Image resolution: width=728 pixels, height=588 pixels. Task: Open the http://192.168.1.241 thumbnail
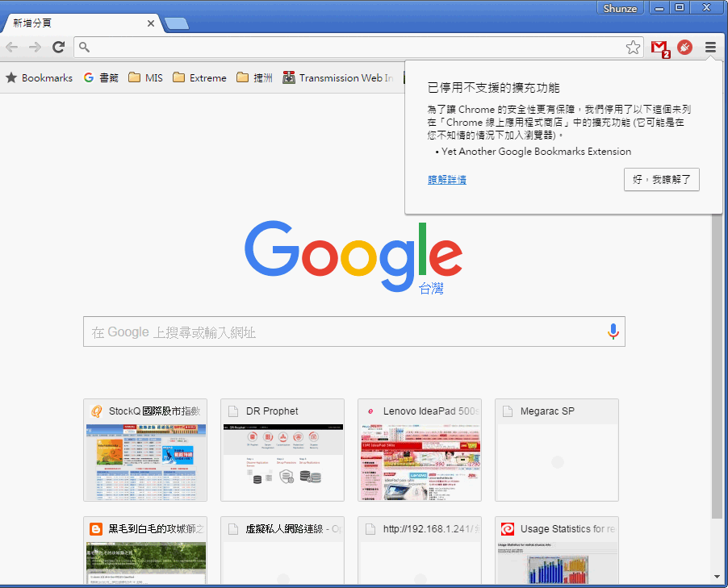click(x=420, y=550)
